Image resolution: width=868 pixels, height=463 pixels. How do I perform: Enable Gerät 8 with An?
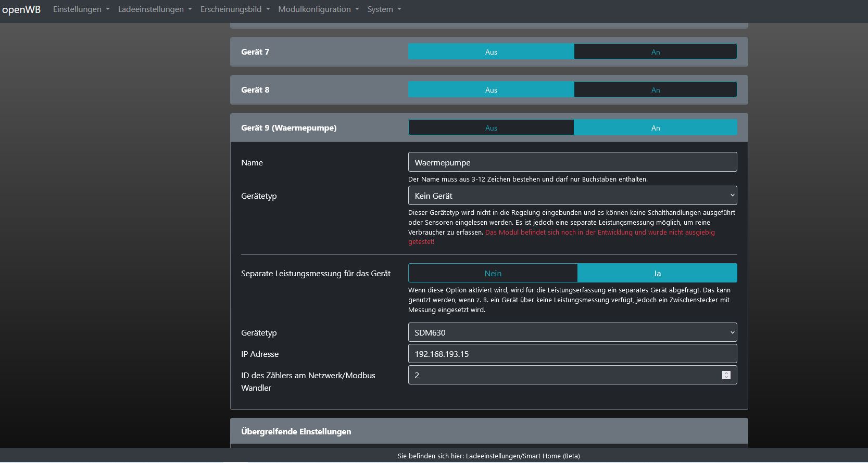coord(655,90)
